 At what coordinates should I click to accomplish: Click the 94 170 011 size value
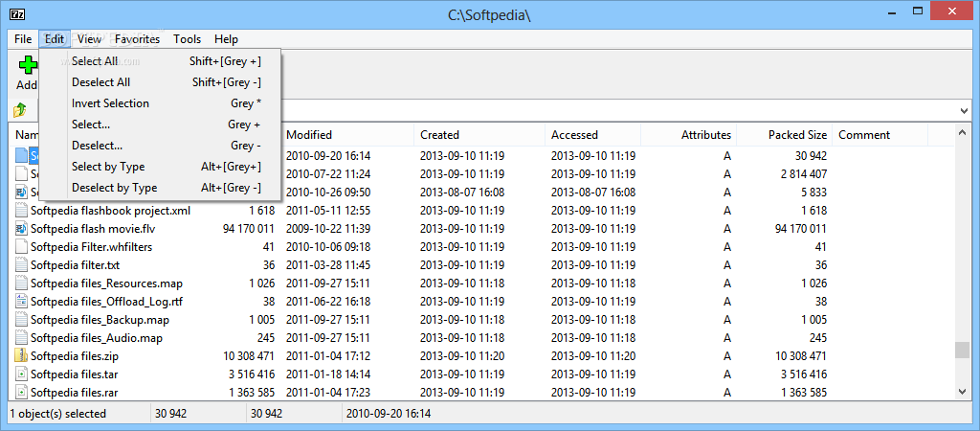[249, 229]
